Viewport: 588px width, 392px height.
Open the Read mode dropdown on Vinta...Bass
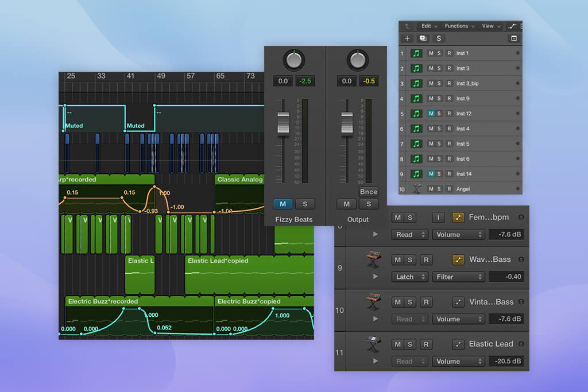click(x=409, y=319)
